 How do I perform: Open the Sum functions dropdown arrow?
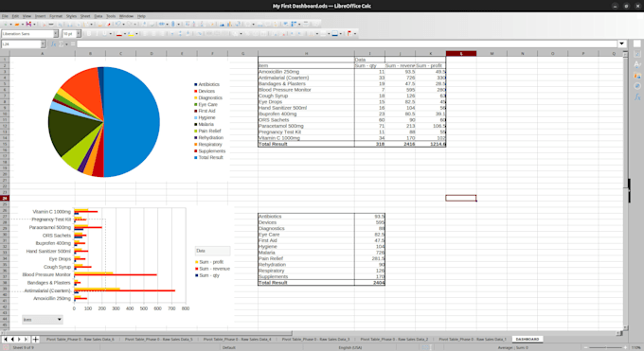(66, 44)
